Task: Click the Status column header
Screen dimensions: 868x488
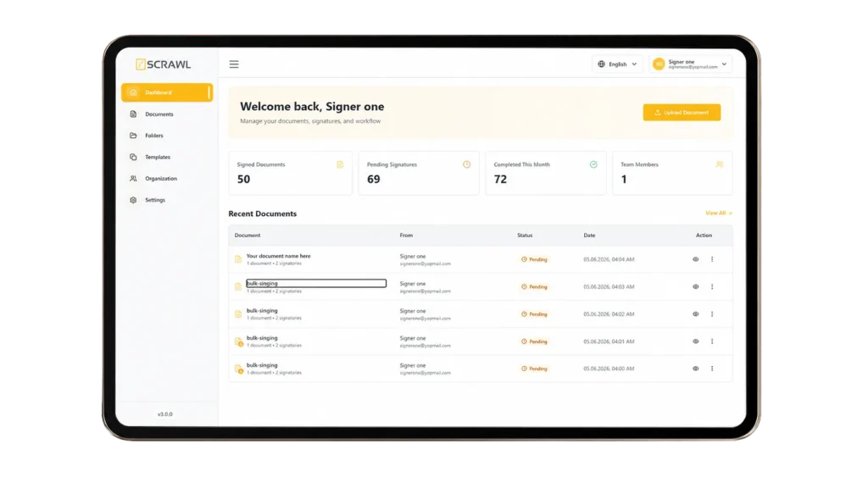Action: (x=525, y=236)
